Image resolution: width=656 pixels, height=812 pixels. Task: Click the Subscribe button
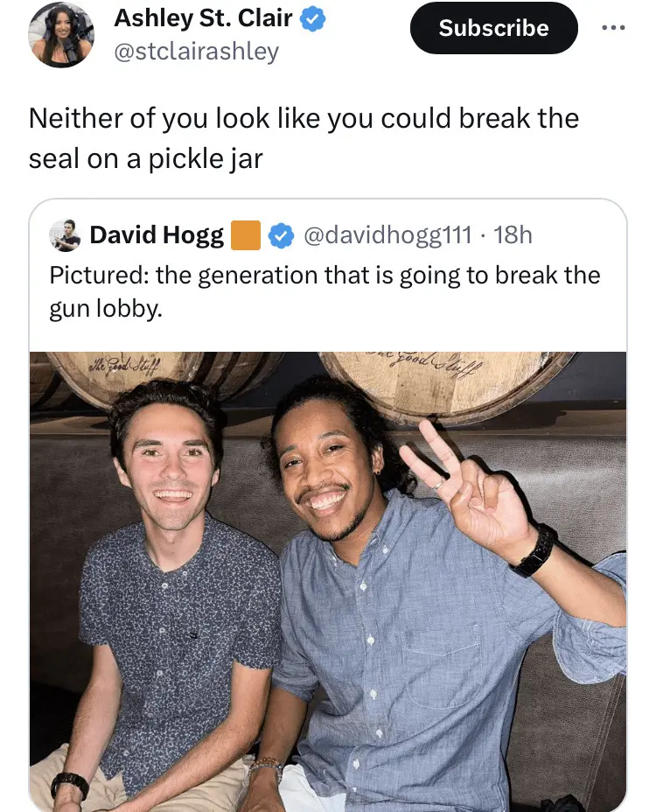coord(493,27)
